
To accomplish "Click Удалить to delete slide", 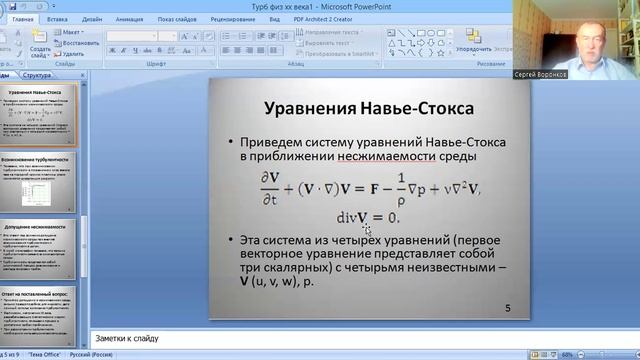I will 69,54.
